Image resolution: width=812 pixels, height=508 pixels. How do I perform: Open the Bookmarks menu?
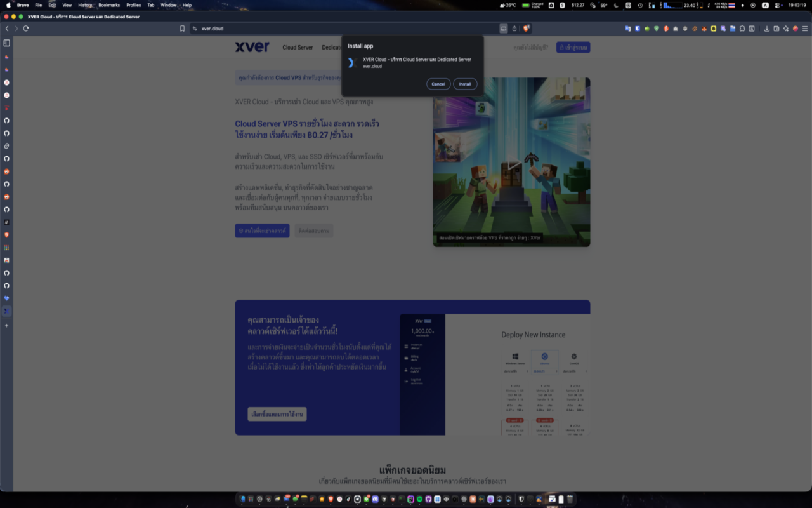[109, 5]
